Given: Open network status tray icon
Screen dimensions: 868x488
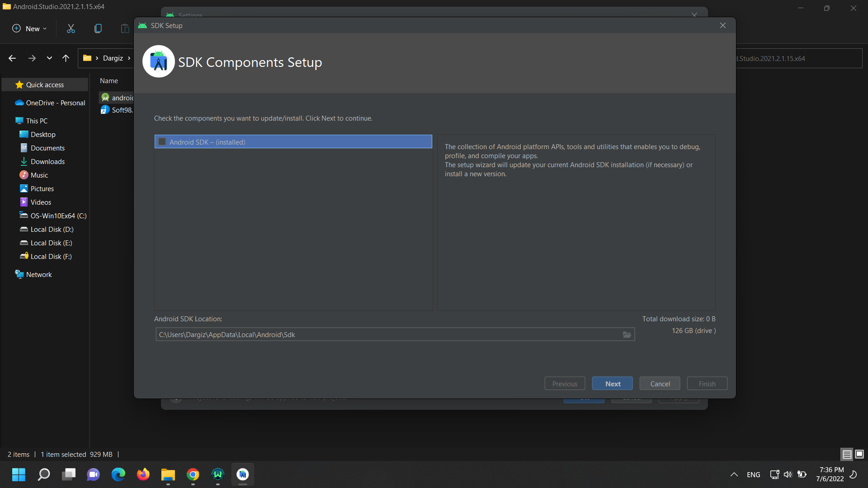Looking at the screenshot, I should coord(774,474).
